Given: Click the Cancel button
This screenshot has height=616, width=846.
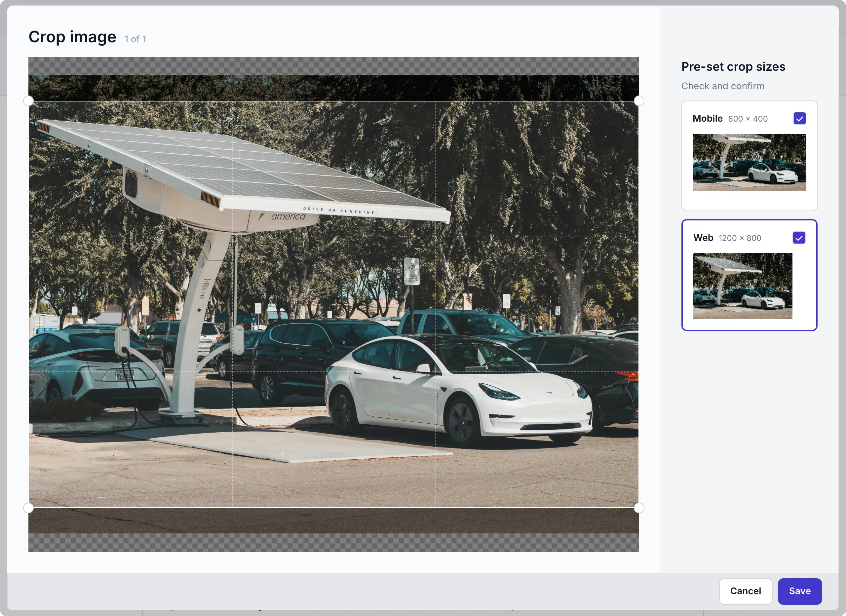Looking at the screenshot, I should click(745, 591).
